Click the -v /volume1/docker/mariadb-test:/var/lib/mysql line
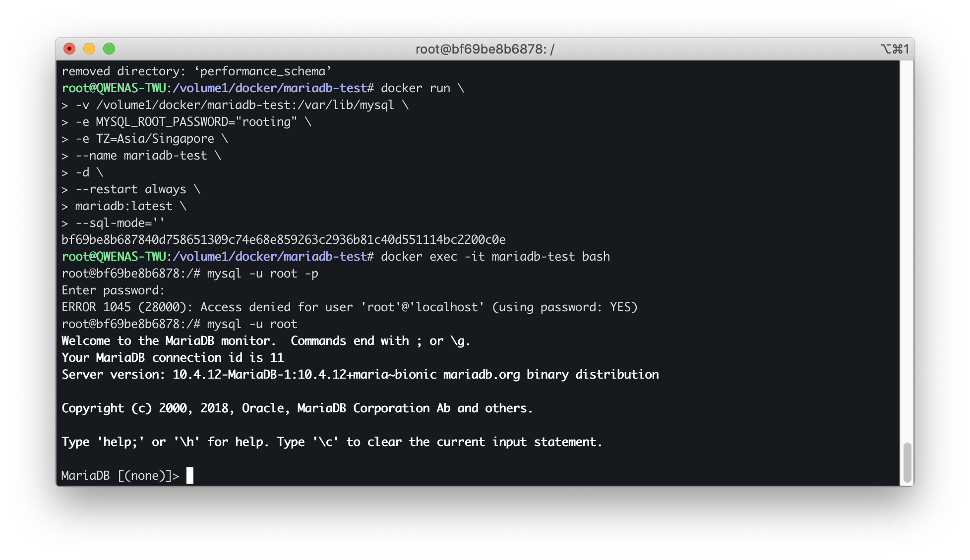Viewport: 970px width, 560px height. pyautogui.click(x=235, y=105)
